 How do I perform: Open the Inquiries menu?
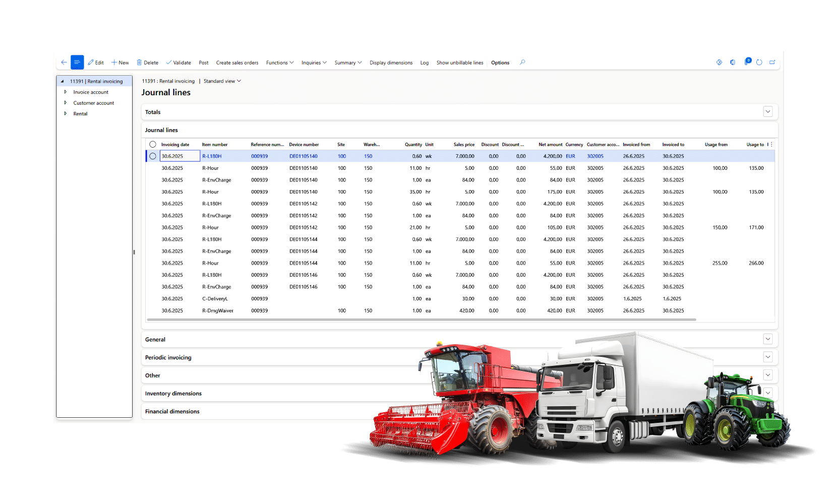(314, 62)
